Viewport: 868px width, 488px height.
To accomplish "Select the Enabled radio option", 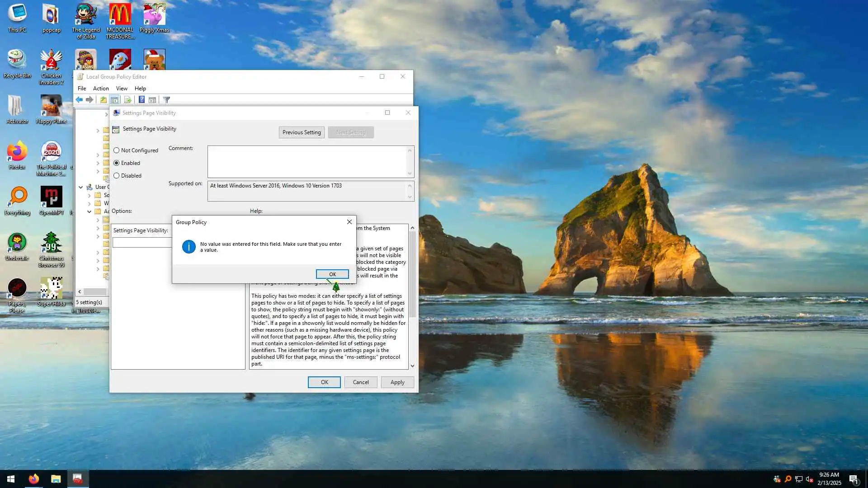I will tap(117, 163).
